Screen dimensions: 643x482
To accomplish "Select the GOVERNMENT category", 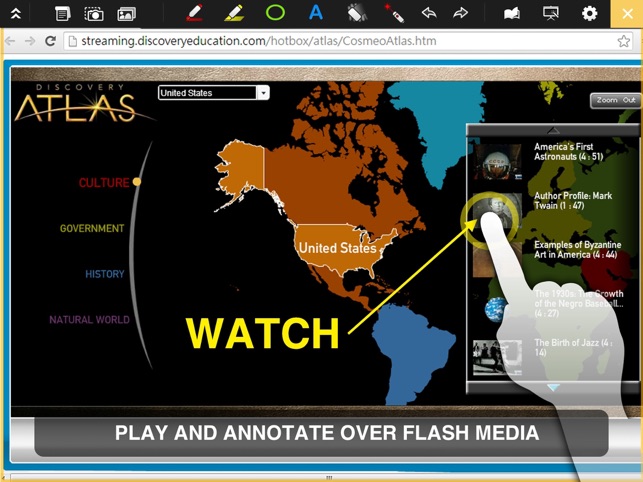I will click(x=92, y=228).
